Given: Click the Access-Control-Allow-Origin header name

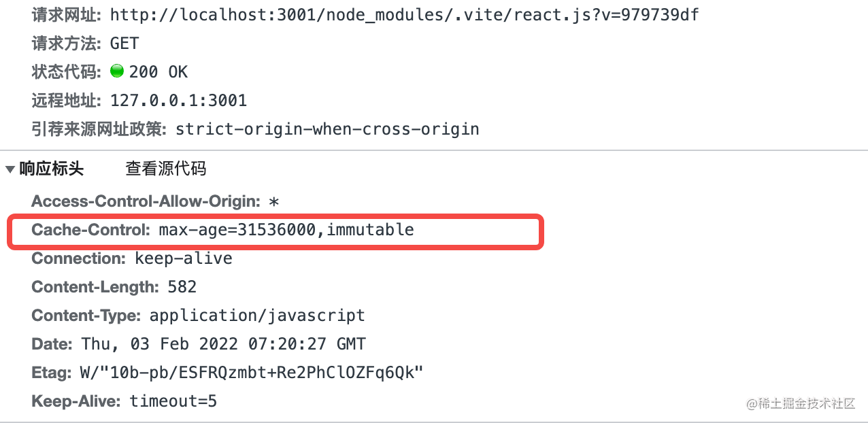Looking at the screenshot, I should click(146, 201).
